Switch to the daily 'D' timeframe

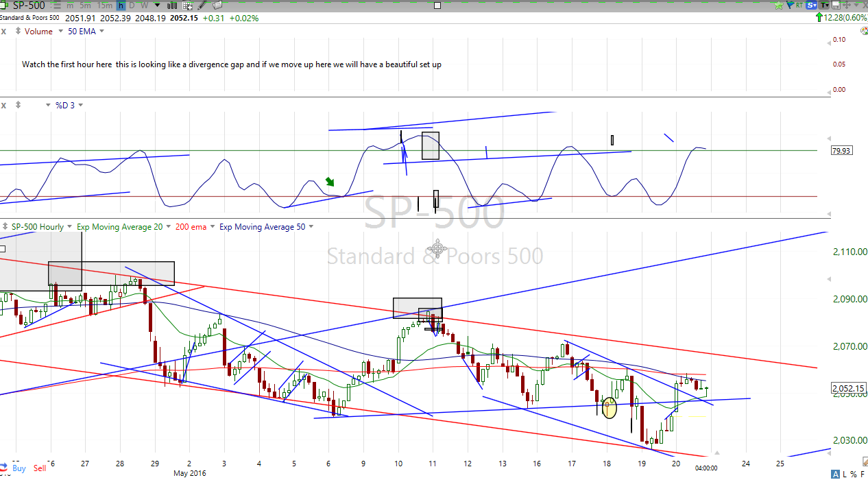point(132,5)
